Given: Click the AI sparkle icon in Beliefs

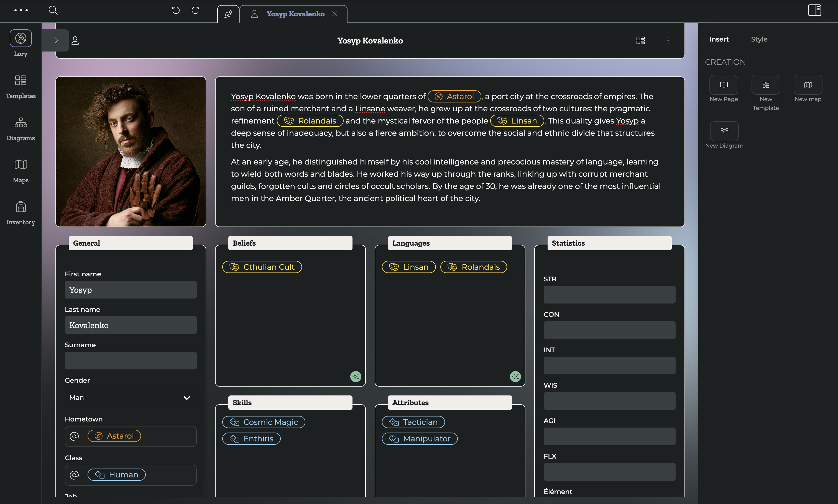Looking at the screenshot, I should 356,376.
